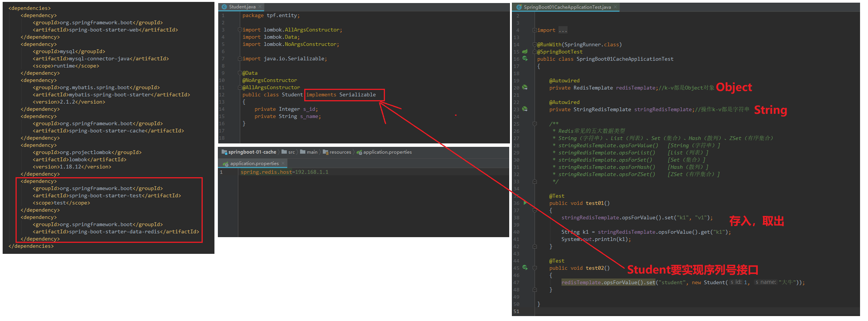Click the folded import ellipsis placeholder

pyautogui.click(x=563, y=30)
